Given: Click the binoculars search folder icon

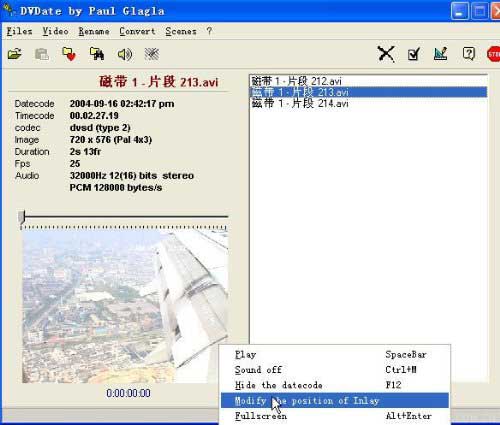Looking at the screenshot, I should (x=97, y=54).
